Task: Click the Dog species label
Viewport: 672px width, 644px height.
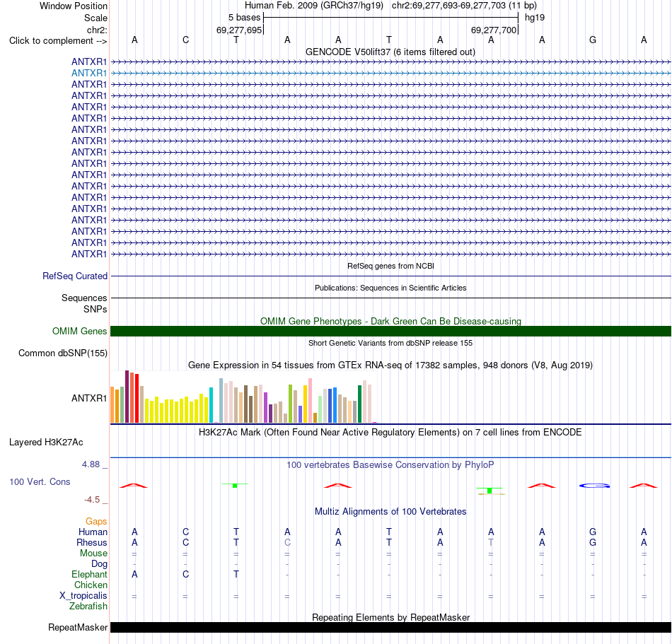Action: click(99, 564)
